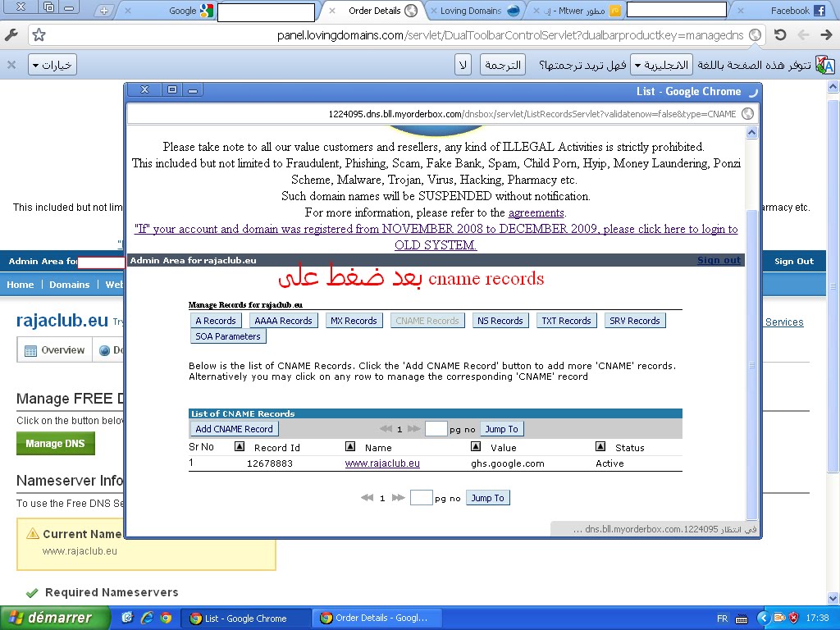Click the لا (No) button in the translate bar

tap(463, 65)
